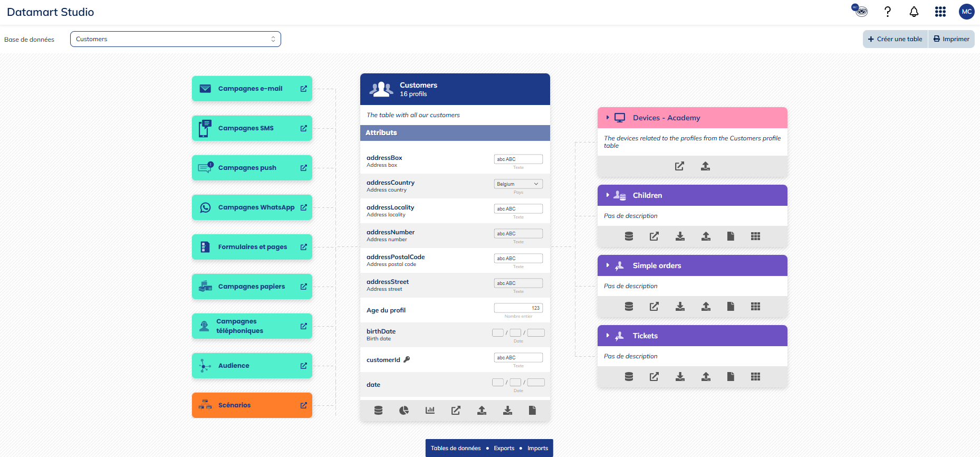Open the addressCountry Belgium dropdown
Viewport: 980px width, 457px height.
coord(518,184)
